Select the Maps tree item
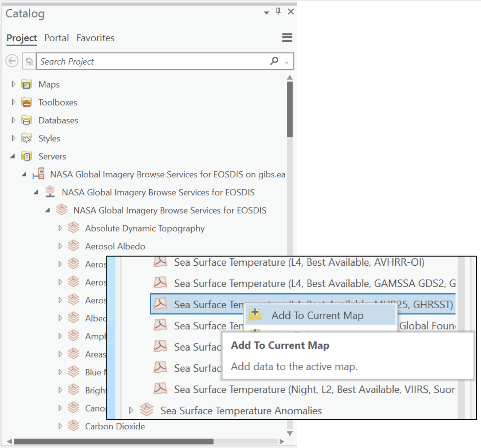This screenshot has width=481, height=448. click(x=49, y=84)
